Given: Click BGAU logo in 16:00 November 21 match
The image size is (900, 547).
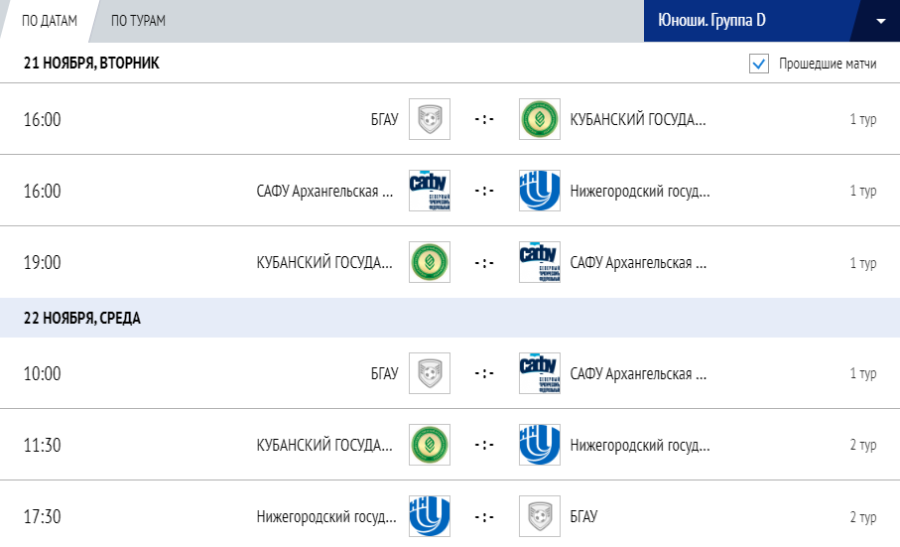Looking at the screenshot, I should pyautogui.click(x=430, y=119).
